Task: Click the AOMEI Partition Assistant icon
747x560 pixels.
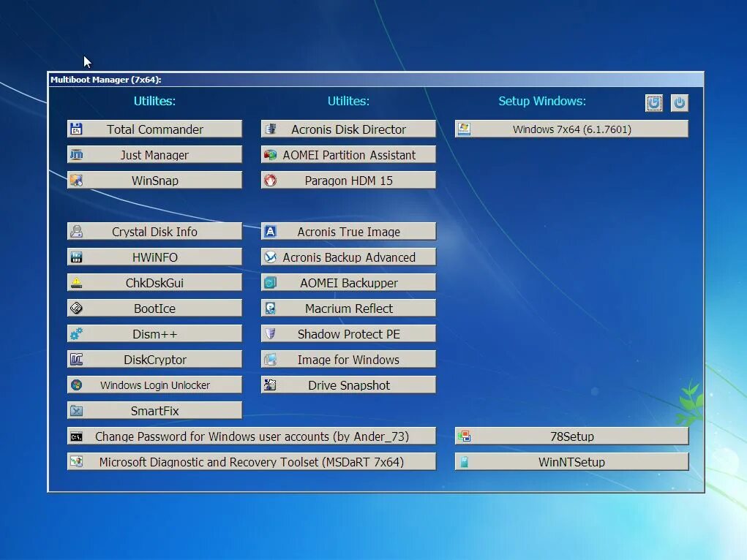Action: pos(270,155)
